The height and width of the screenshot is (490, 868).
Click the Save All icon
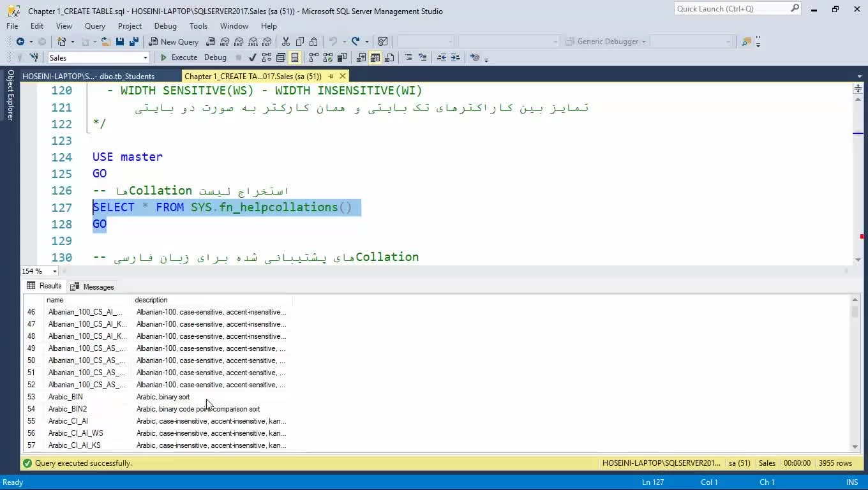point(133,41)
